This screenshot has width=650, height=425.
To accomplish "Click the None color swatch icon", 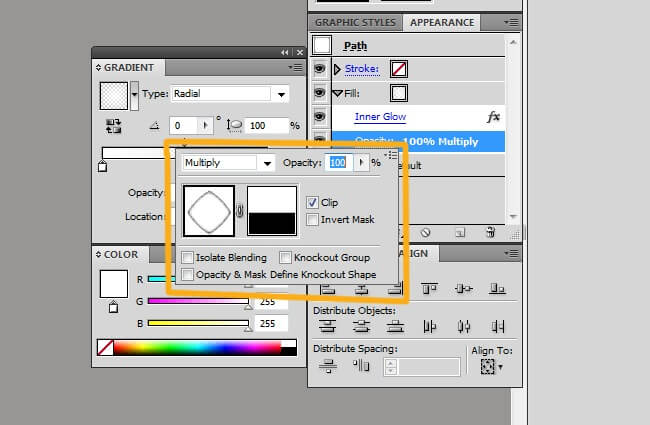I will click(x=104, y=348).
